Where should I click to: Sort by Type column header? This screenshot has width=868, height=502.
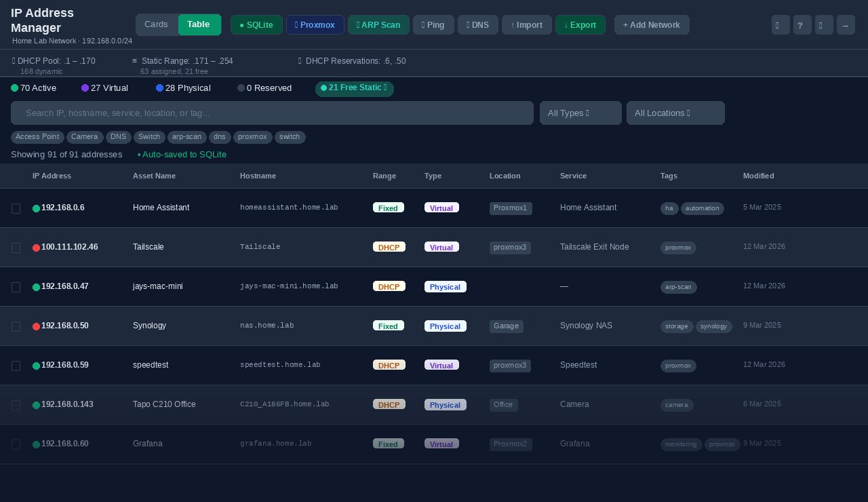pyautogui.click(x=433, y=176)
